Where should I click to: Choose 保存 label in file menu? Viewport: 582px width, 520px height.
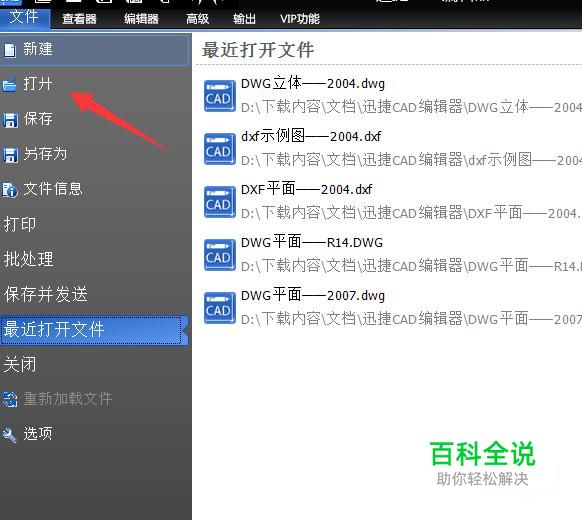[x=38, y=119]
